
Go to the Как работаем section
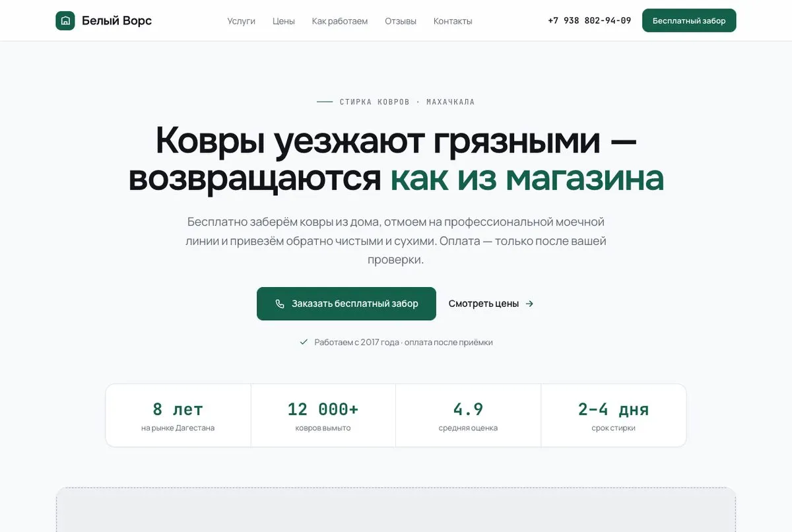(340, 21)
